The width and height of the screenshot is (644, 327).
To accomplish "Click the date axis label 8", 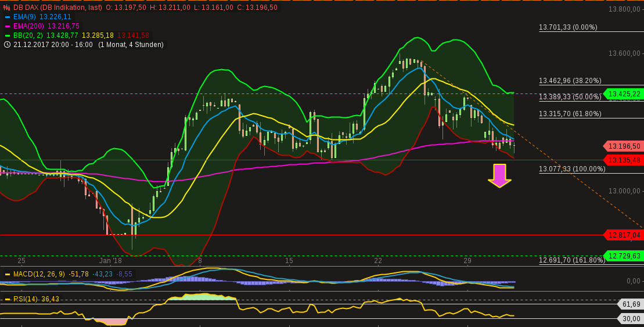I will click(200, 261).
